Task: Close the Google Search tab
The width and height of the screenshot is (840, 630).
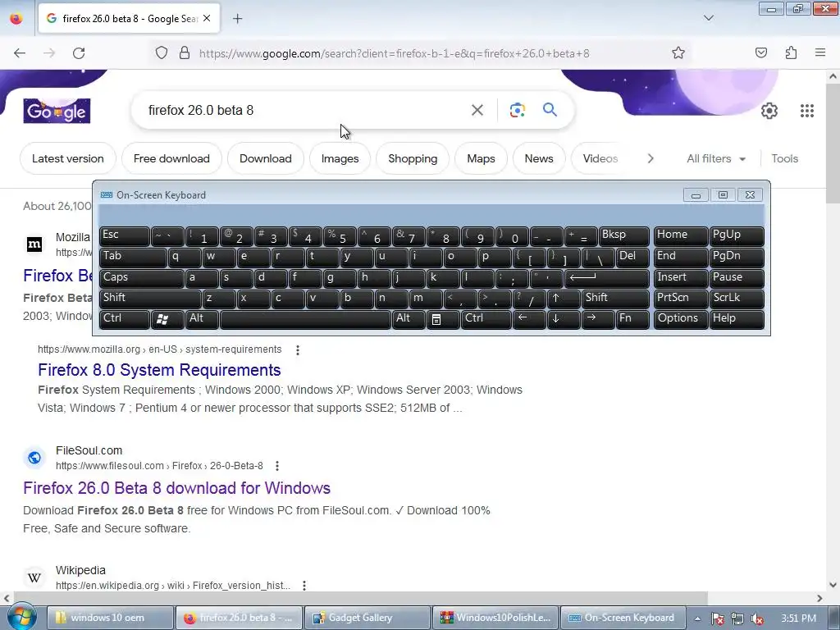Action: [207, 19]
